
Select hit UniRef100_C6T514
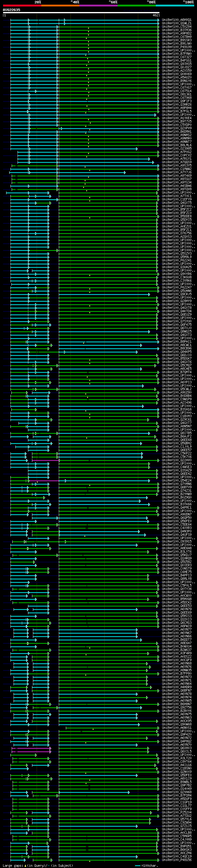[177, 91]
